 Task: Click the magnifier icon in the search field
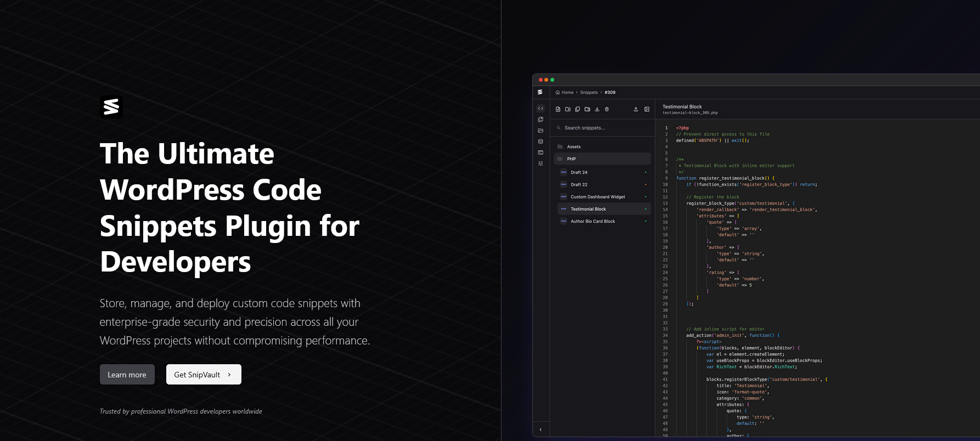coord(559,128)
